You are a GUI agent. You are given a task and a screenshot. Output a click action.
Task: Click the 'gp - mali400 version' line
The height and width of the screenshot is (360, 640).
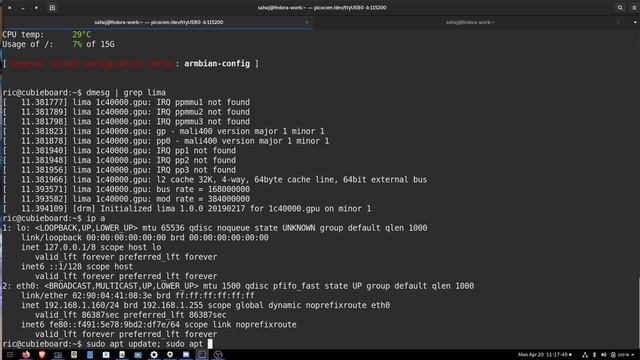click(163, 131)
